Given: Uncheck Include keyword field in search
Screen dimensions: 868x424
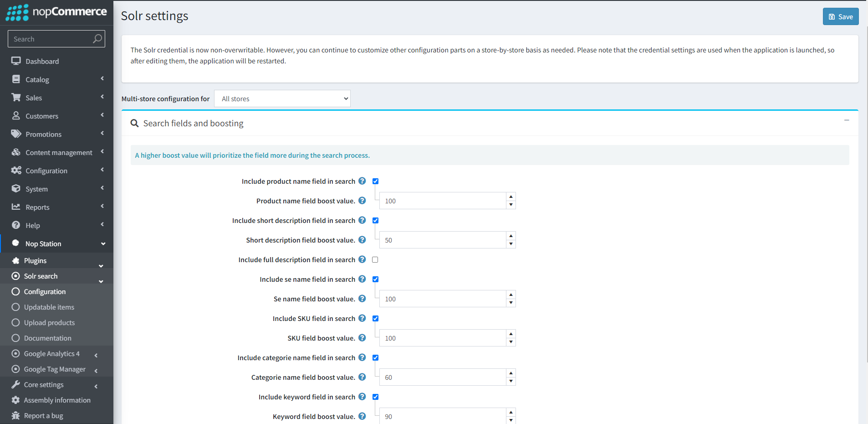Looking at the screenshot, I should coord(375,397).
